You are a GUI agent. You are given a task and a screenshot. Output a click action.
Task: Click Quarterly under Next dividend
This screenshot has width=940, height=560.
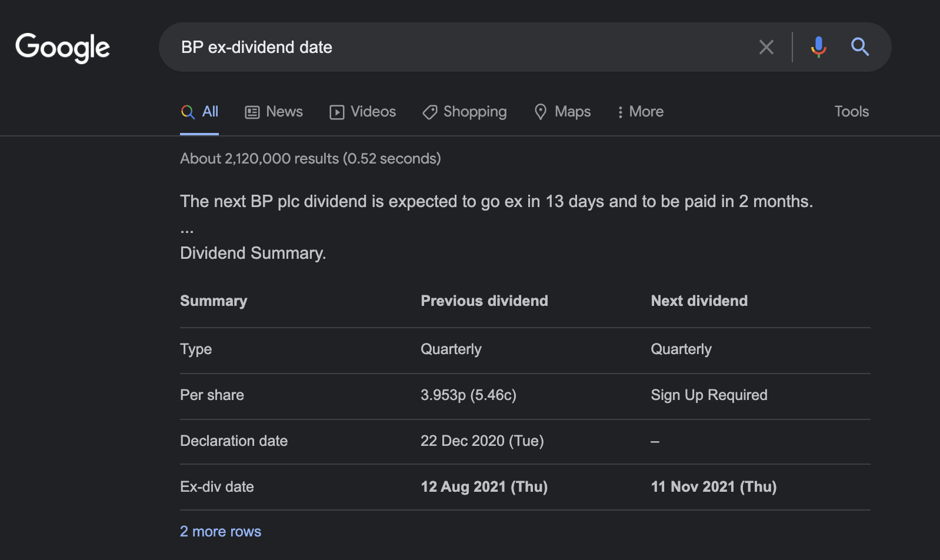(x=681, y=349)
